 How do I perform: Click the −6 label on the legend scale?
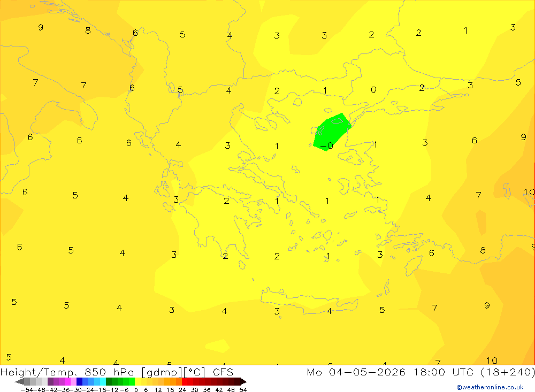[124, 390]
